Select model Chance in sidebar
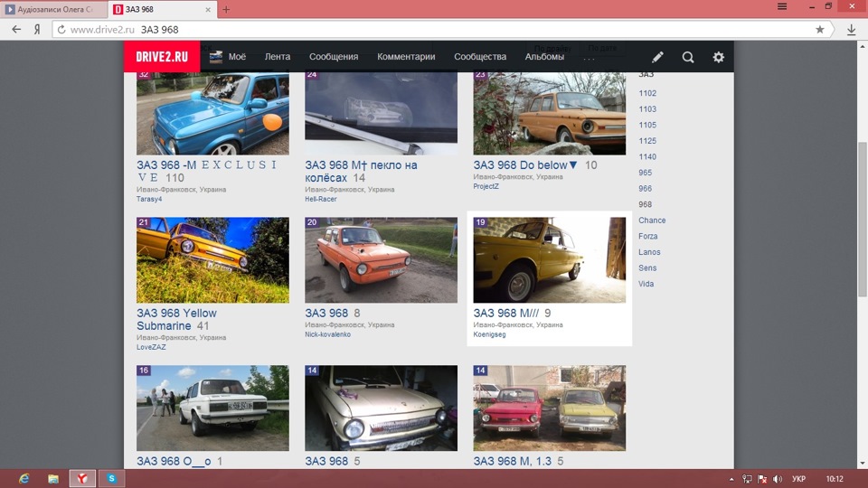 652,221
